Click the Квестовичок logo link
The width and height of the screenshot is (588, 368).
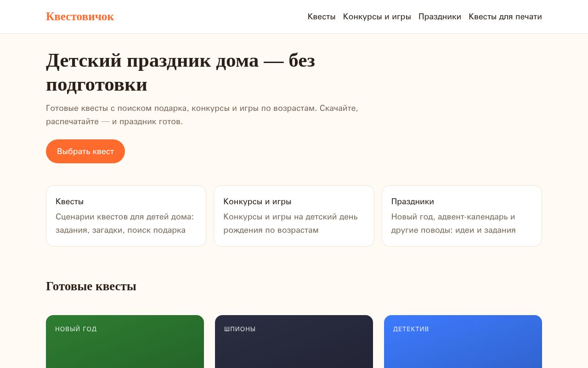click(x=80, y=17)
